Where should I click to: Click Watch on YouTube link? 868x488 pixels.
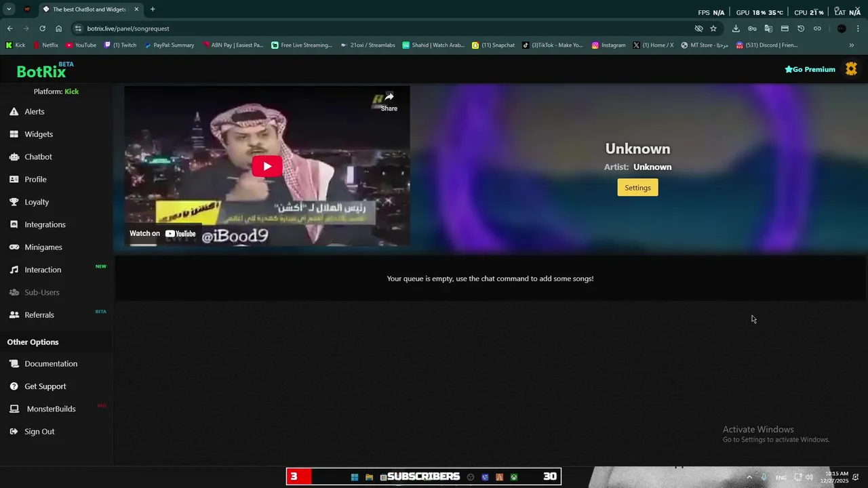163,234
